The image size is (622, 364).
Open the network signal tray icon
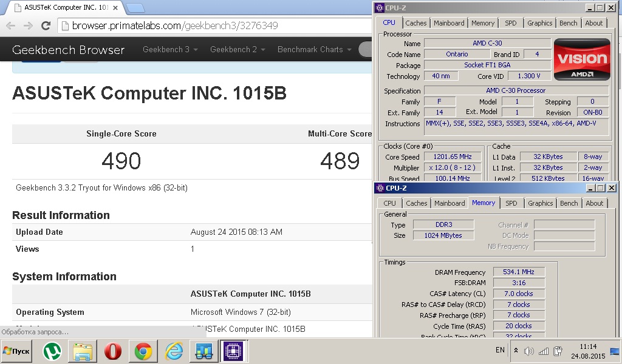[544, 351]
